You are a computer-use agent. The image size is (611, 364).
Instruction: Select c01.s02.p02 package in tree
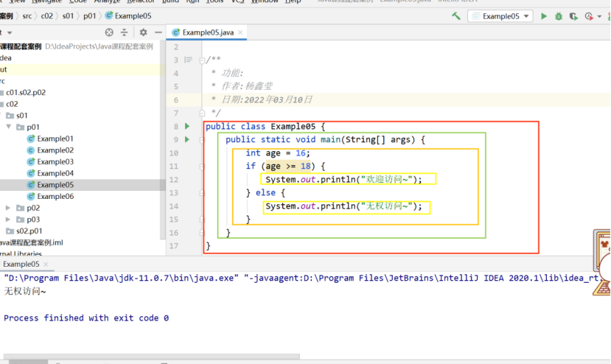26,92
